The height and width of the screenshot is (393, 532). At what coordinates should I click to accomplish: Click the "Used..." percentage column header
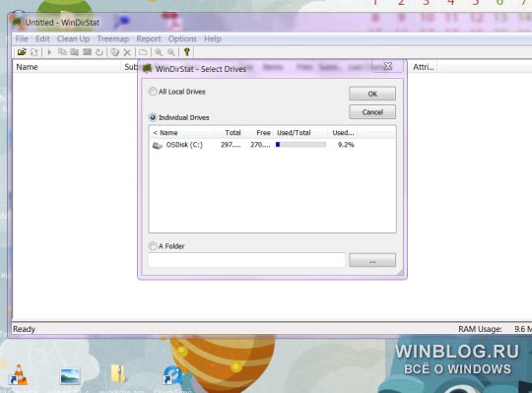(342, 133)
